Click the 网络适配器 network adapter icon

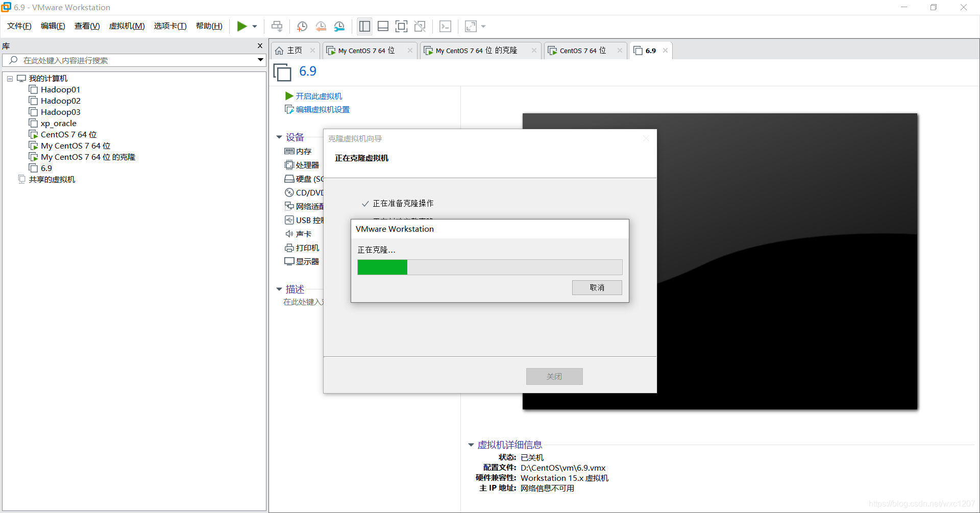click(289, 206)
